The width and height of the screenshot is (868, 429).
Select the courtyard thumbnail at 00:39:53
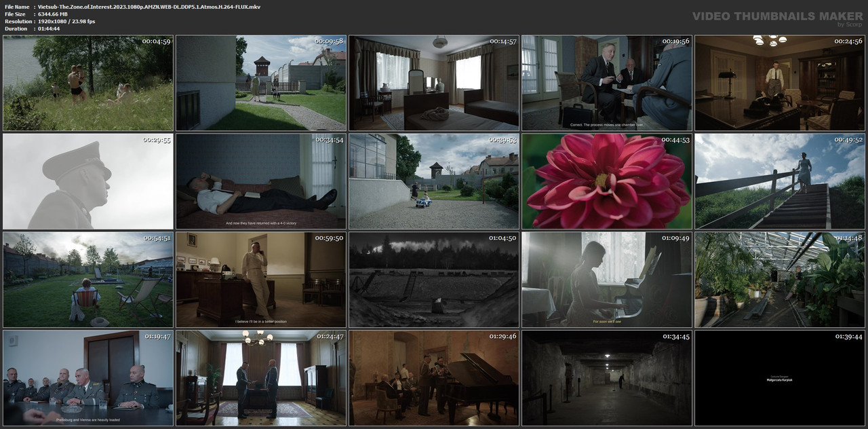click(434, 181)
